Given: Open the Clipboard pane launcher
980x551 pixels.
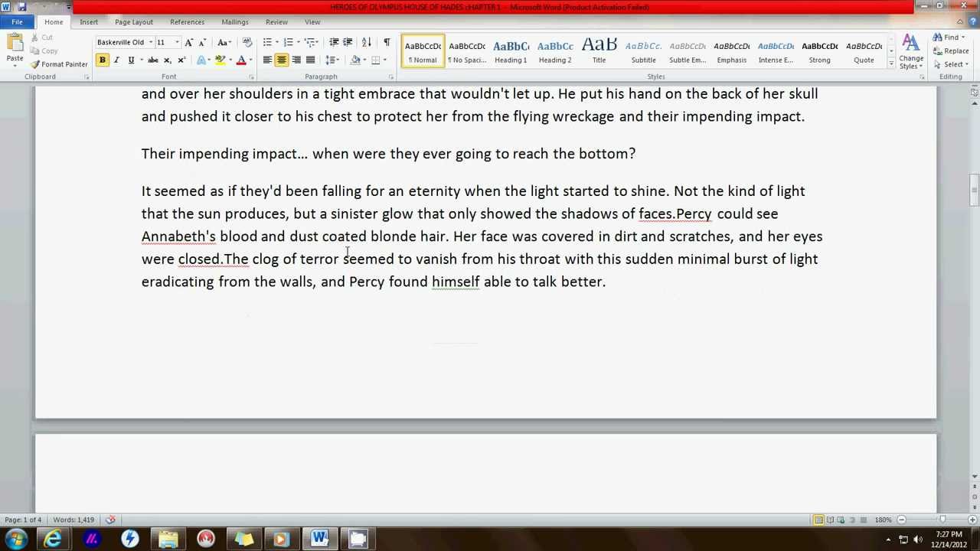Looking at the screenshot, I should (87, 77).
